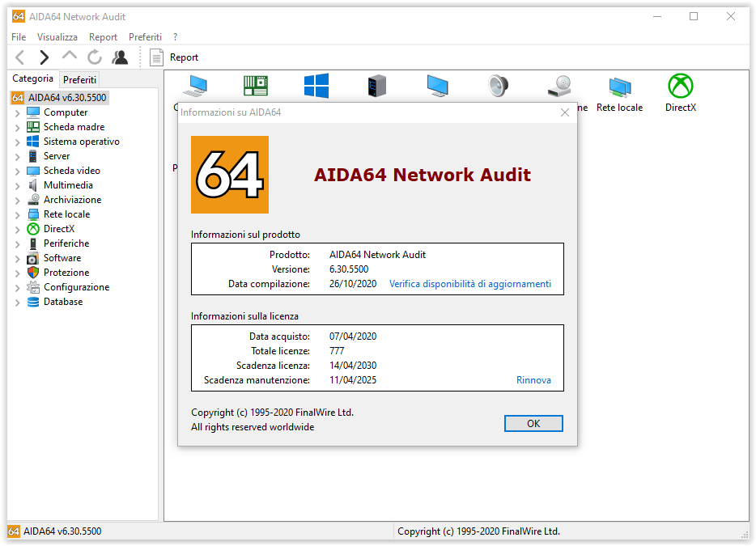Viewport: 756px width, 546px height.
Task: Click the Scadenza manutenzione date 11/04/2025
Action: 353,380
